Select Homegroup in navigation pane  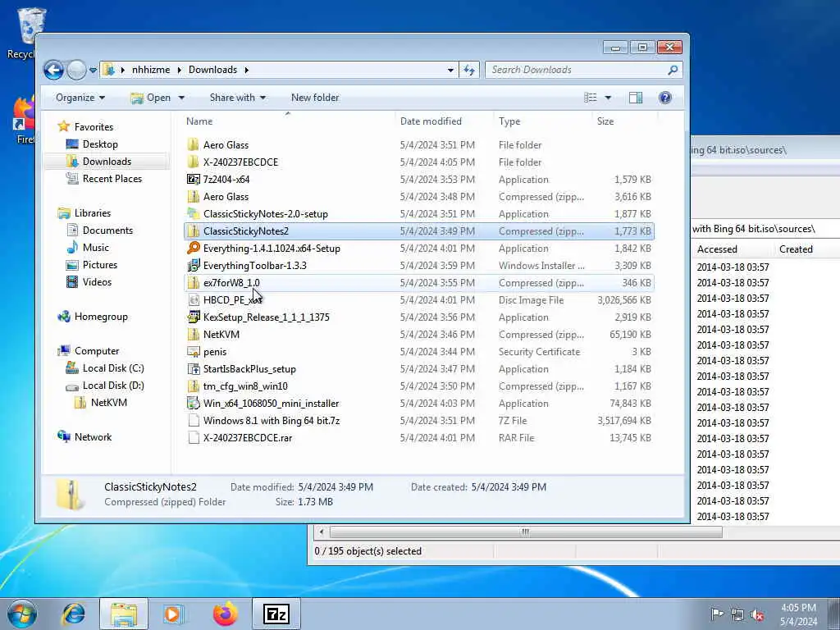101,317
